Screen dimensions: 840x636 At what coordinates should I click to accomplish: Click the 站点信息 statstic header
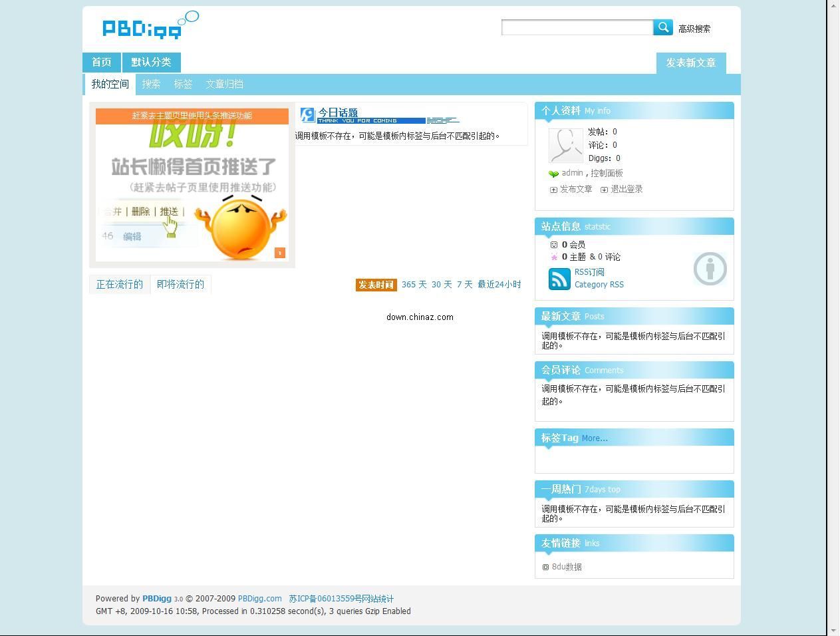click(634, 226)
